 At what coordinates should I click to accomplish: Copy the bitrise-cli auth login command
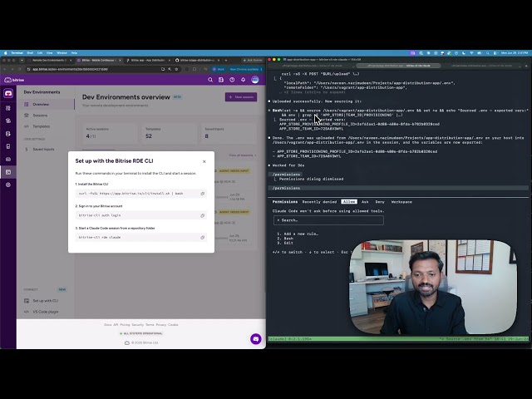click(203, 215)
